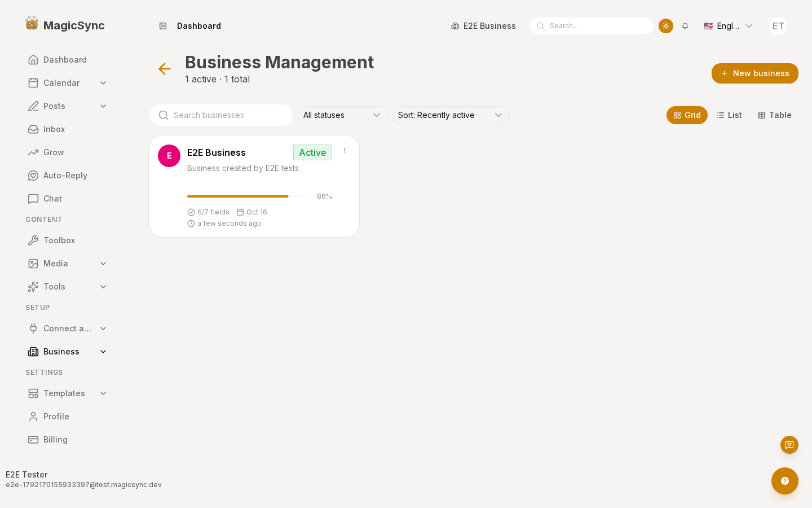Click the E2E Tester account name
This screenshot has height=508, width=812.
click(x=27, y=475)
